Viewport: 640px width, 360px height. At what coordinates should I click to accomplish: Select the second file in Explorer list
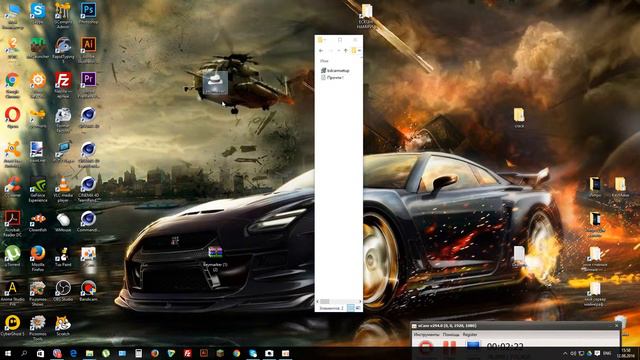point(332,77)
